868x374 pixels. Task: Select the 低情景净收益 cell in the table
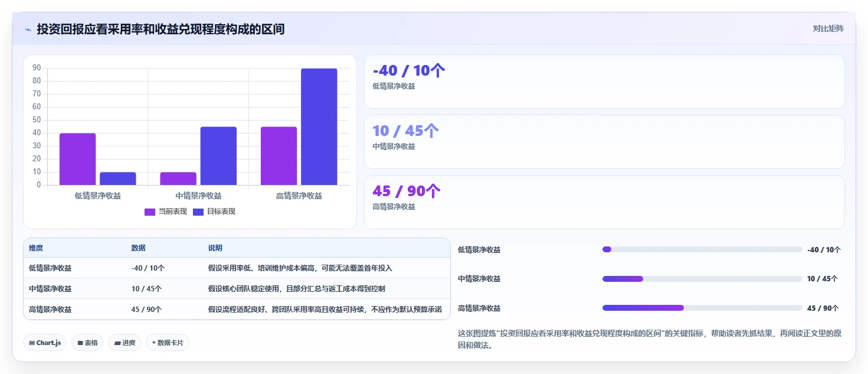click(50, 268)
